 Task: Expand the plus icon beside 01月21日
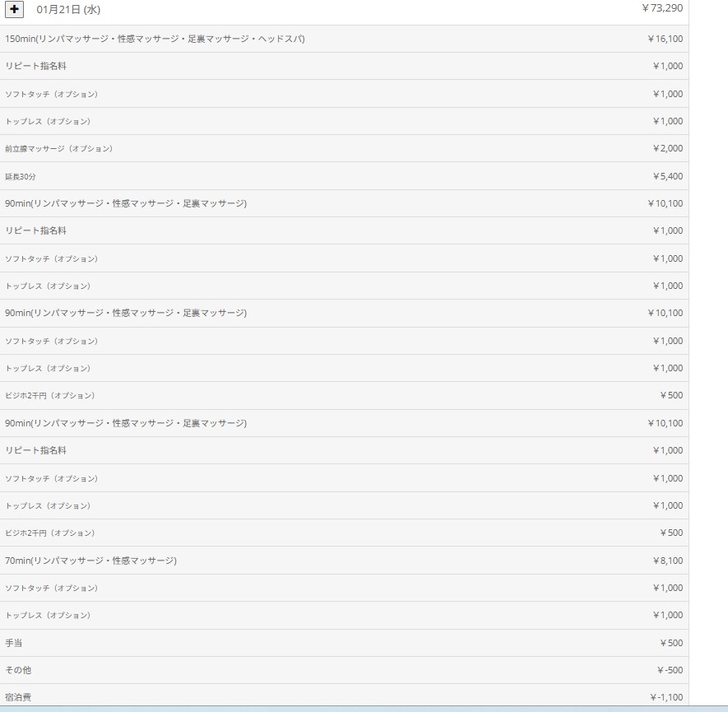(x=15, y=10)
